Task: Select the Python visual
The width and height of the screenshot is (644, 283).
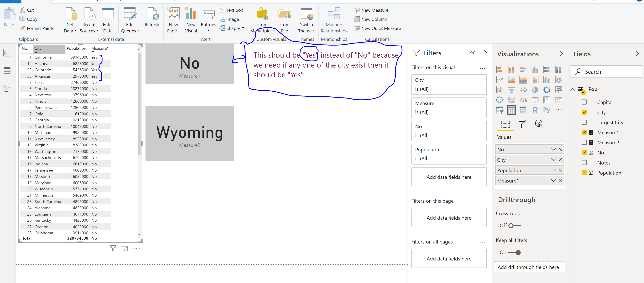Action: 547,110
